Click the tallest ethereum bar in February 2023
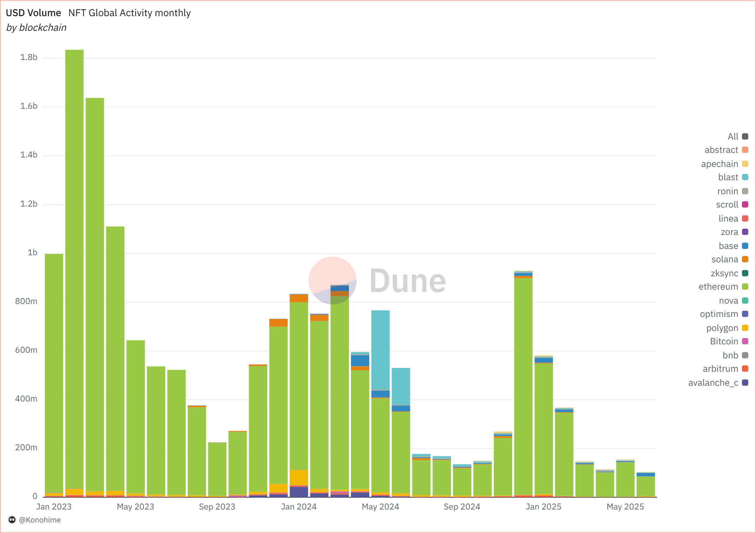Screen dimensions: 756x533 coord(74,266)
